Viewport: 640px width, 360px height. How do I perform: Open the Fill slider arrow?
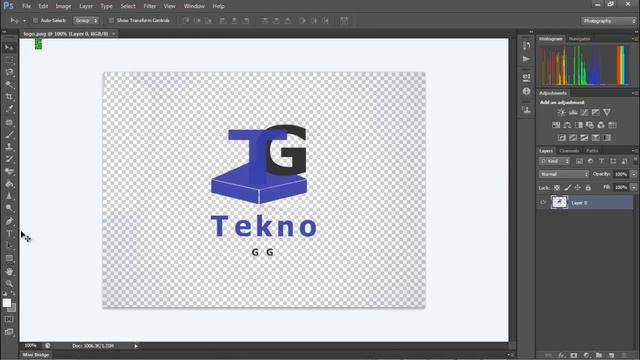click(x=633, y=188)
